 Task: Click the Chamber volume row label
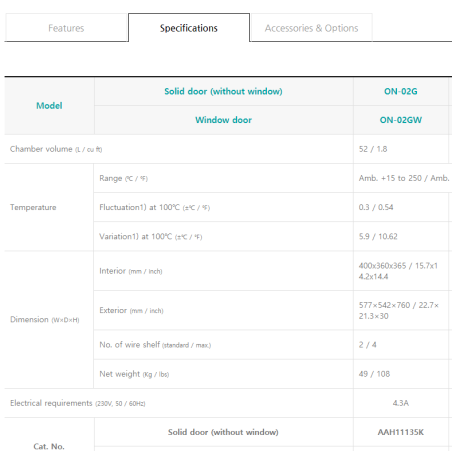pos(56,149)
